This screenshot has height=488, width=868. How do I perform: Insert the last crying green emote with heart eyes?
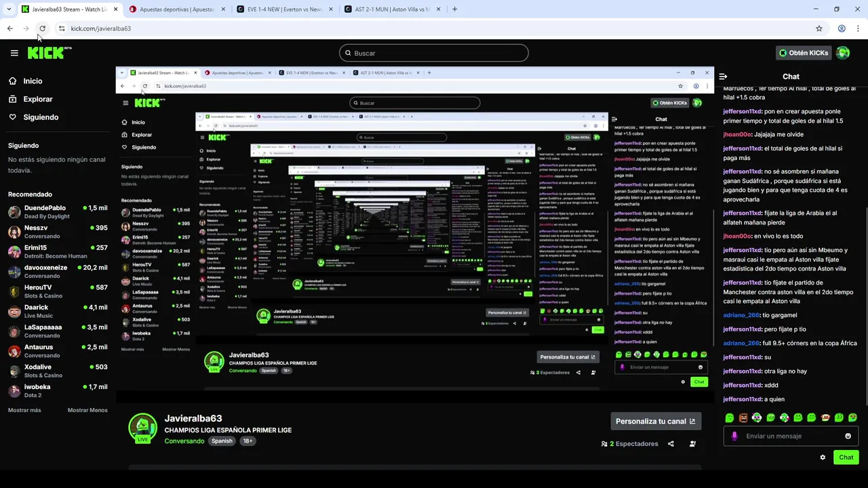pos(852,418)
